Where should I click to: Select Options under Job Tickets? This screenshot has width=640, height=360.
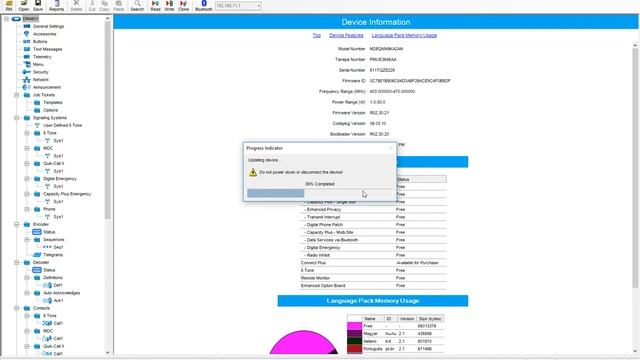pyautogui.click(x=51, y=110)
